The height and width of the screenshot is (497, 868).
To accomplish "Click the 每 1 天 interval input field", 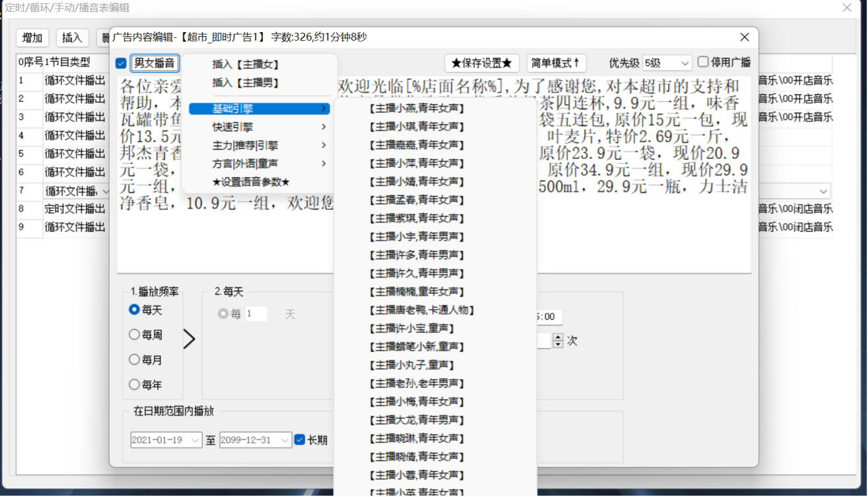I will [x=256, y=314].
